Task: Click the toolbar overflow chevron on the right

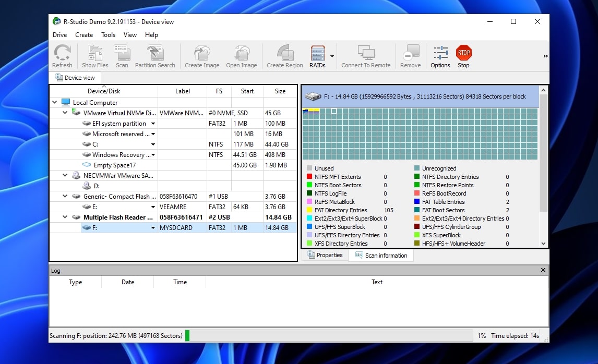Action: 545,55
